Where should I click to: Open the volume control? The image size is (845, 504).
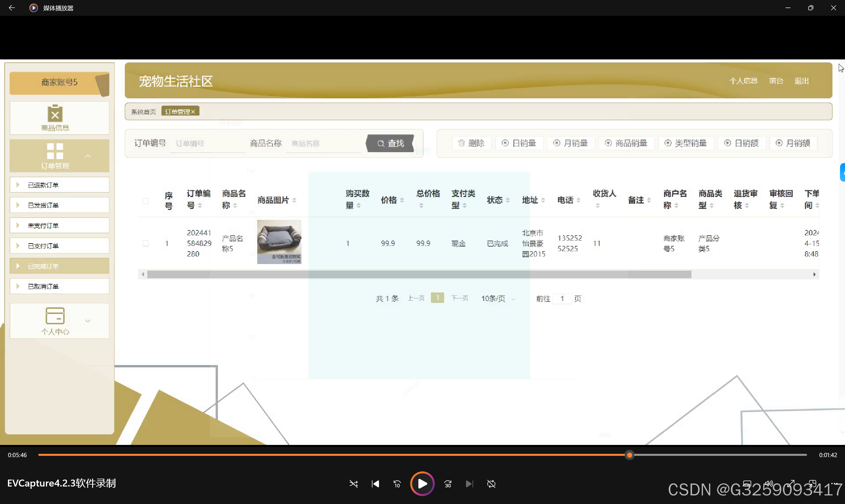[769, 484]
